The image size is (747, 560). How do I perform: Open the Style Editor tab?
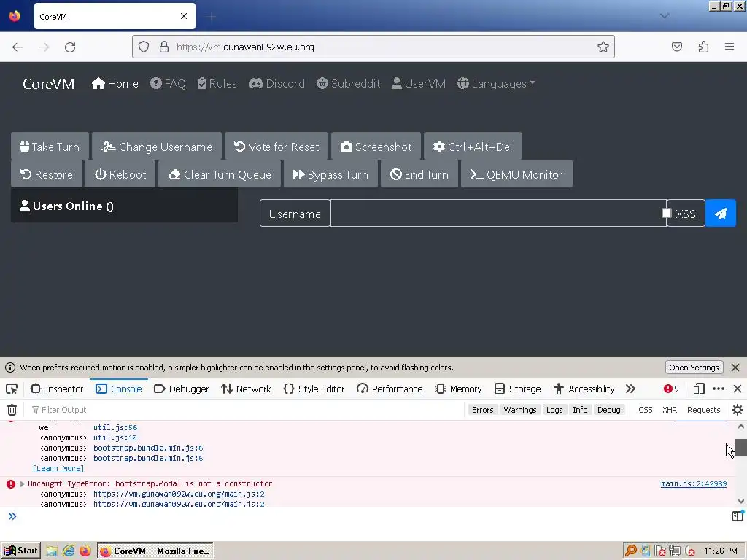pos(314,389)
